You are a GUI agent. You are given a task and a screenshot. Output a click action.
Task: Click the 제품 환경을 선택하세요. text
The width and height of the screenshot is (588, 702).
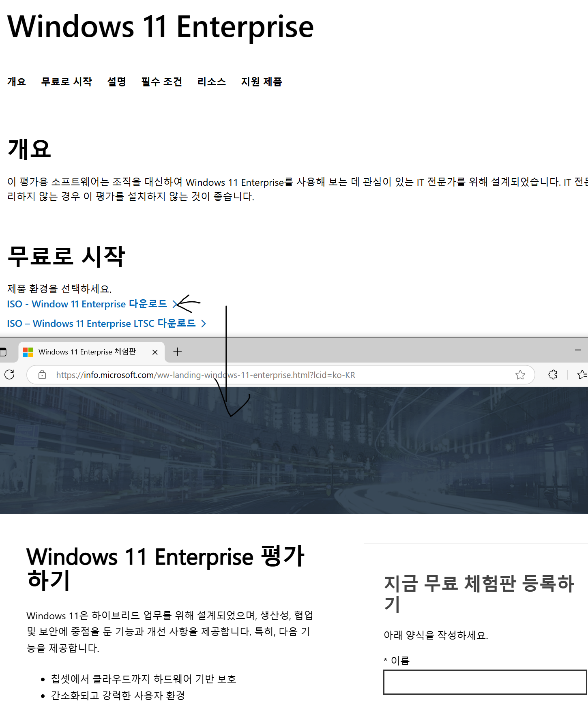pos(59,289)
